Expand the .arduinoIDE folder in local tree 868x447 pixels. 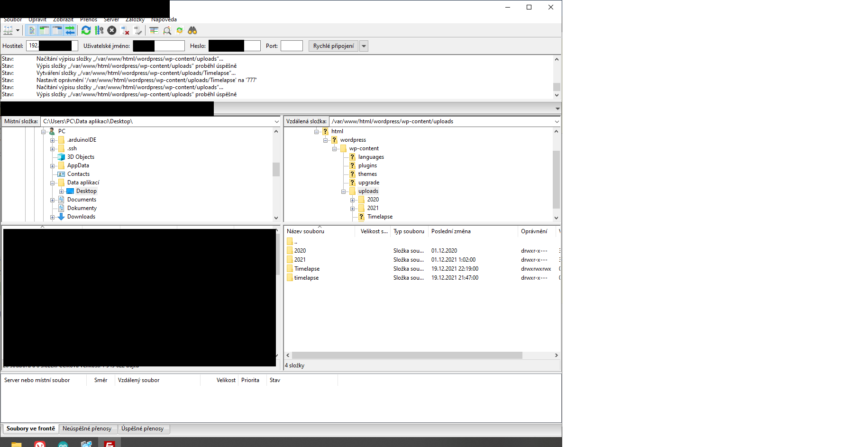point(52,140)
